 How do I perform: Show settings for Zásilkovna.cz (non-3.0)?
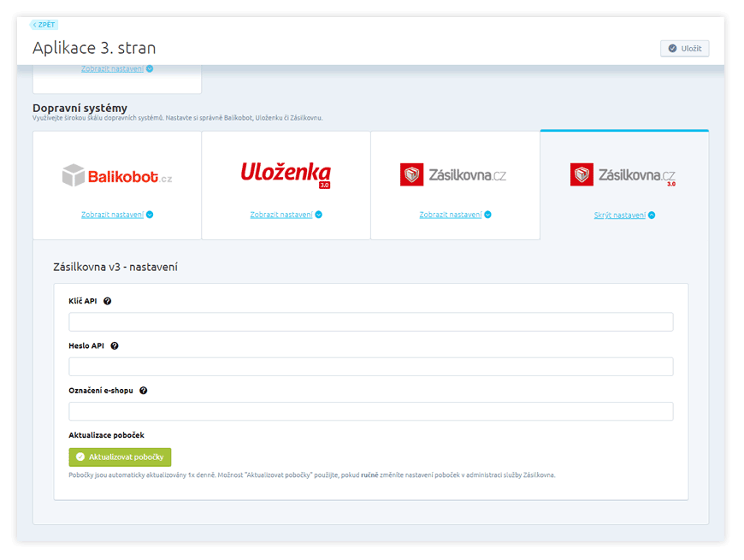(455, 215)
